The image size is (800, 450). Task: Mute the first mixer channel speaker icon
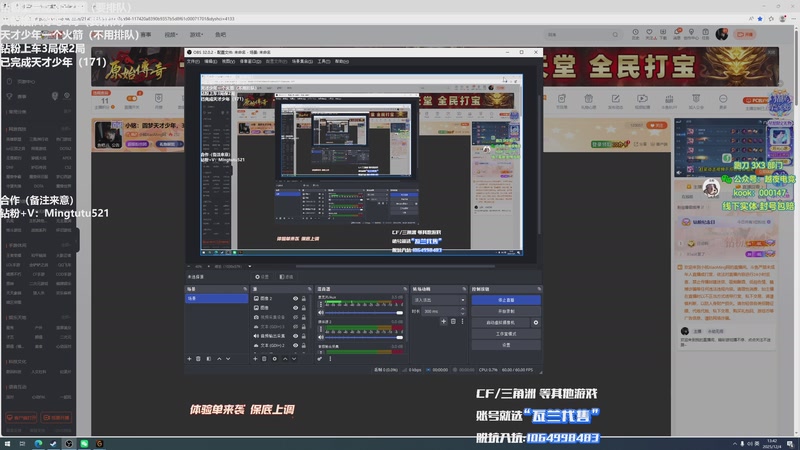[x=321, y=313]
